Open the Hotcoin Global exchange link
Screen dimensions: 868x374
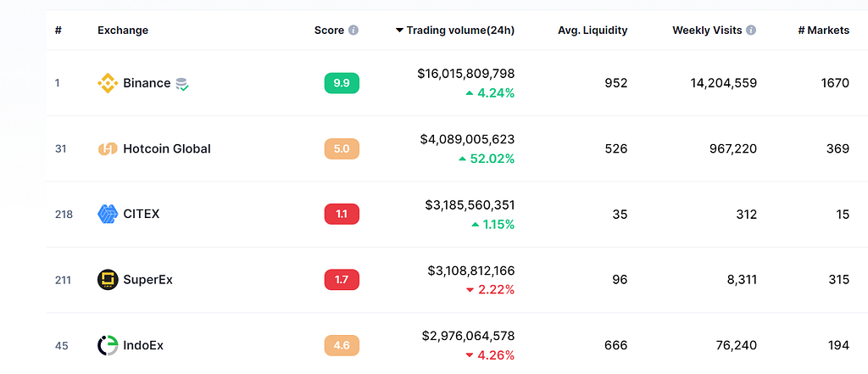click(x=167, y=148)
